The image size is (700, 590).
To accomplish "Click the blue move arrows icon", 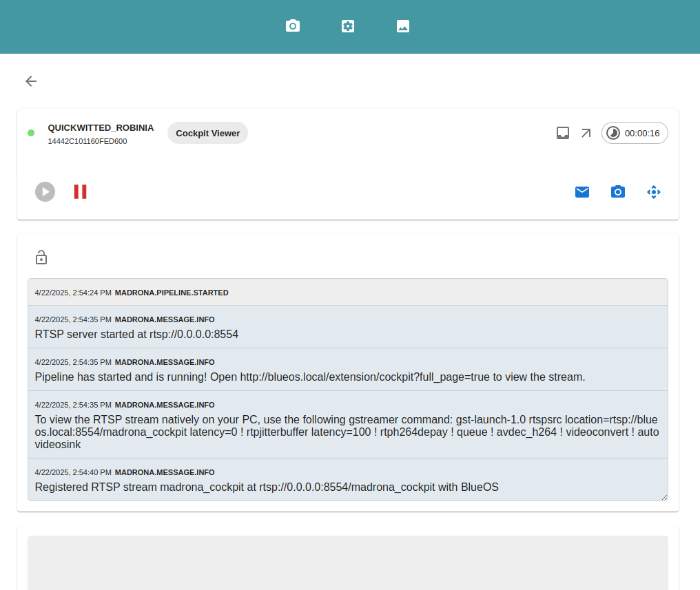I will (654, 192).
